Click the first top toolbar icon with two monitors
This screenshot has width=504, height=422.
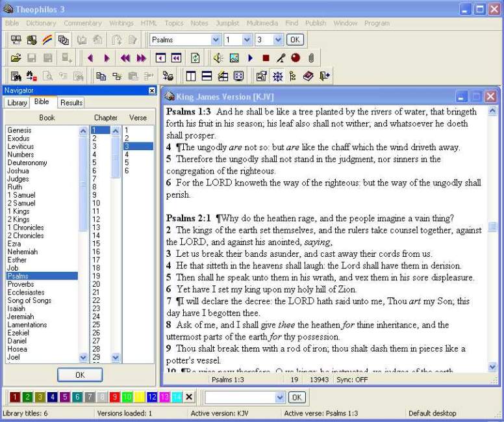(x=16, y=40)
